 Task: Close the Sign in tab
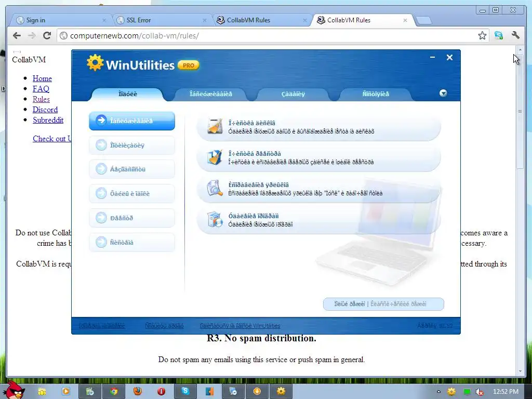[x=104, y=20]
